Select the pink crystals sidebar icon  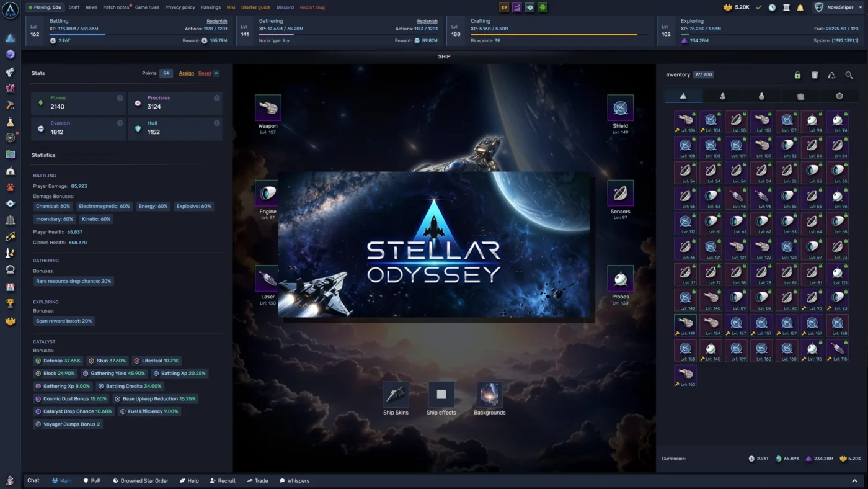coord(10,89)
